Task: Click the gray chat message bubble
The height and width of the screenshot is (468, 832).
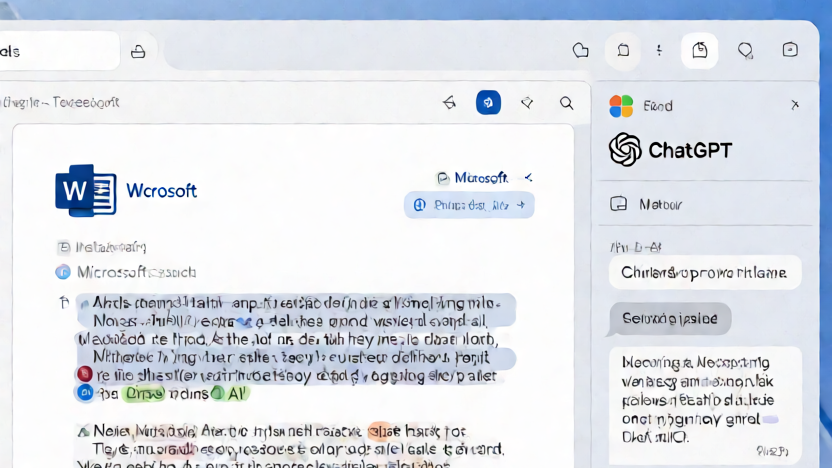Action: click(x=670, y=318)
